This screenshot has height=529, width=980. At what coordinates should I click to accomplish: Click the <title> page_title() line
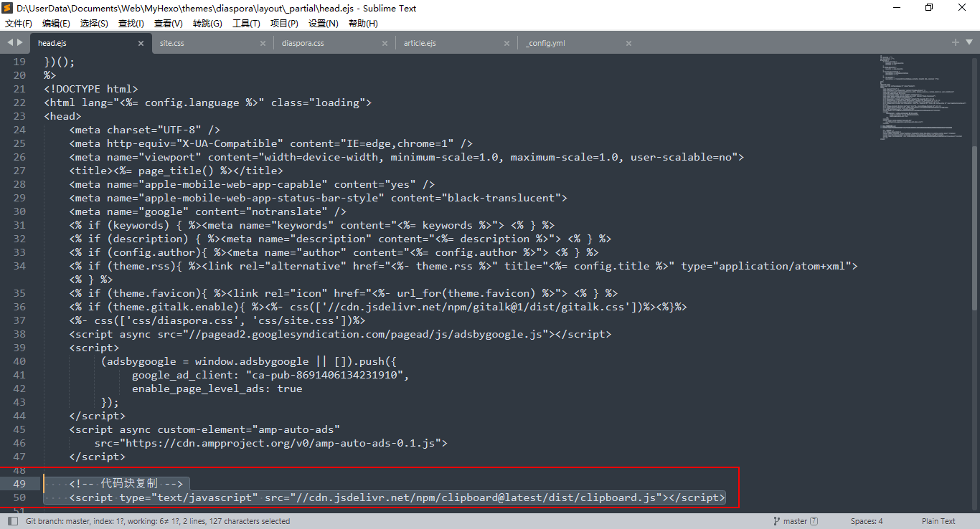tap(176, 171)
